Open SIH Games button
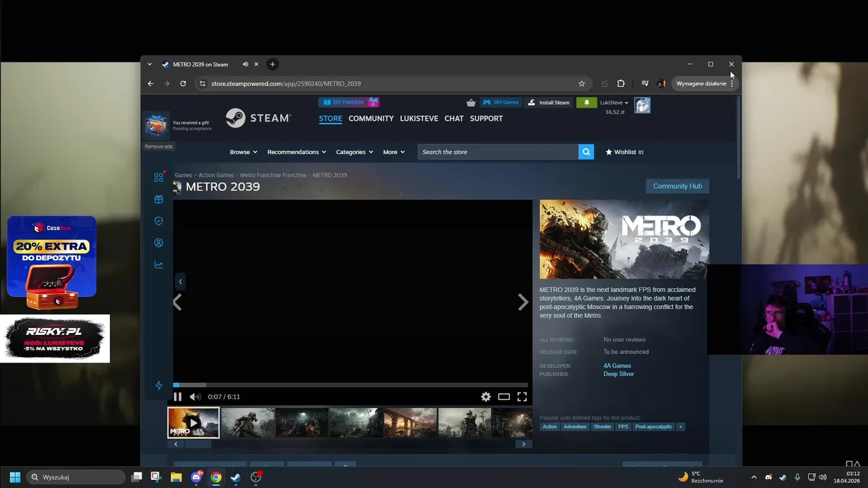Image resolution: width=868 pixels, height=488 pixels. click(500, 102)
